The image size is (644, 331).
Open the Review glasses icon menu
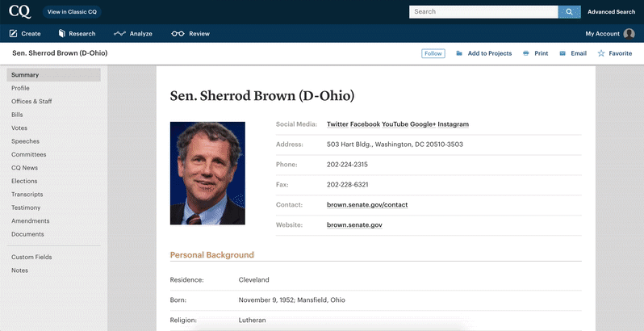tap(178, 34)
